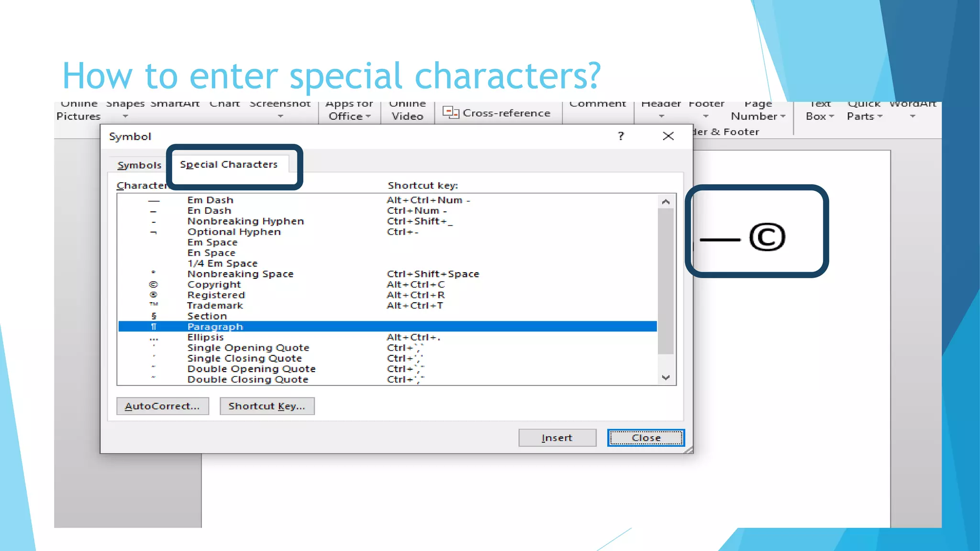Select Nonbreaking Space row
Viewport: 980px width, 551px height.
click(388, 274)
